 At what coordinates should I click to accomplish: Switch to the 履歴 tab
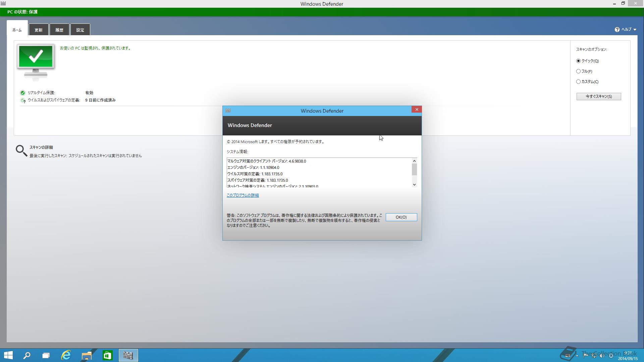pos(59,30)
